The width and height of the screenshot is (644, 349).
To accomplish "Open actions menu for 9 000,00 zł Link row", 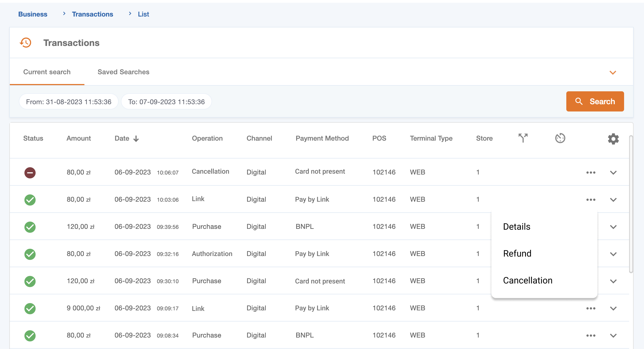I will pos(591,308).
